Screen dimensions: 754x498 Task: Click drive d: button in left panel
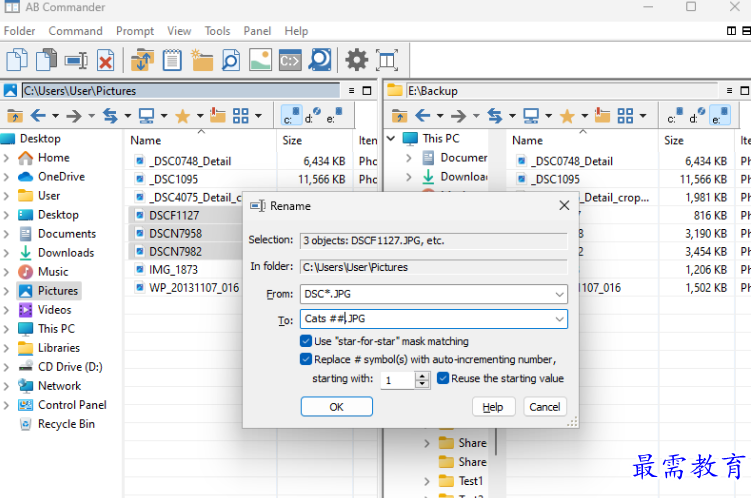pyautogui.click(x=313, y=115)
